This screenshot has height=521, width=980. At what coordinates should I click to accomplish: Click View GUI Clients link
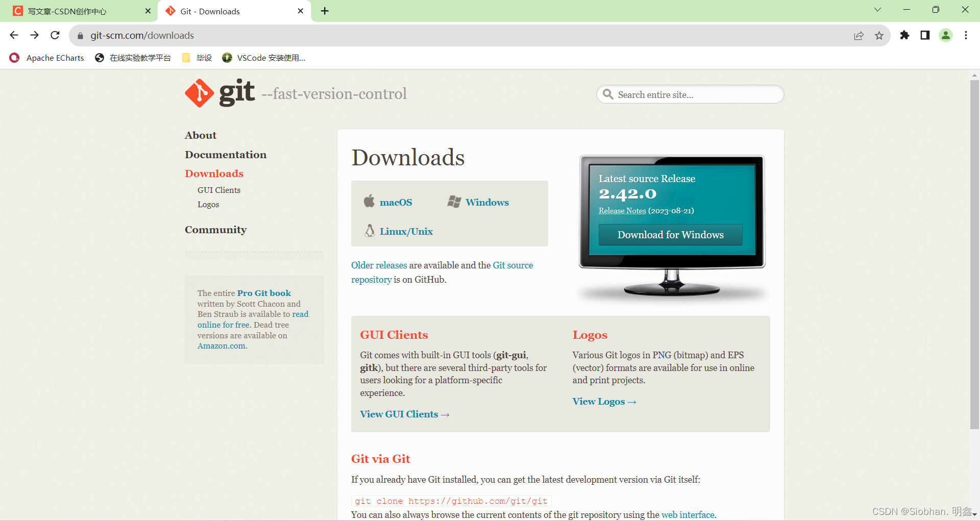(x=405, y=414)
